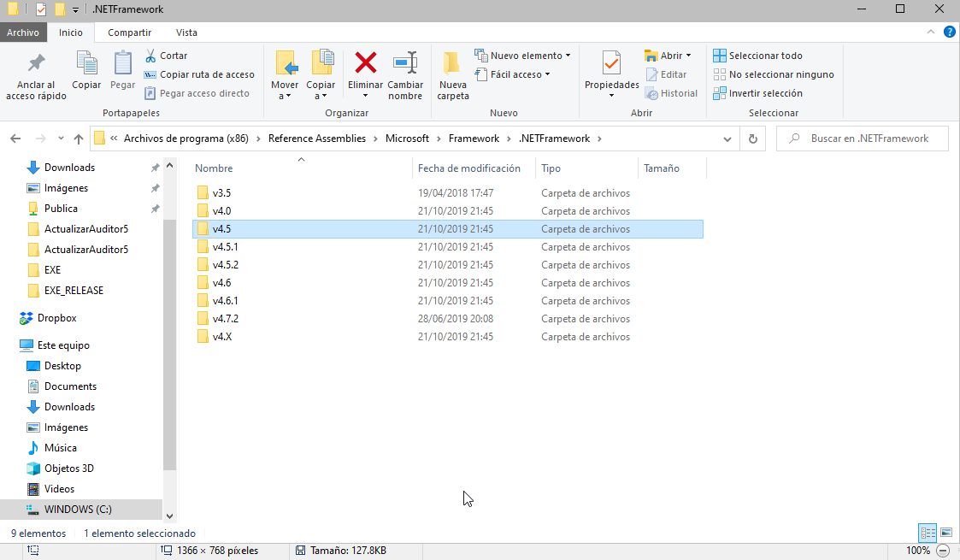960x560 pixels.
Task: Open Objetos 3D in navigation pane
Action: click(68, 469)
